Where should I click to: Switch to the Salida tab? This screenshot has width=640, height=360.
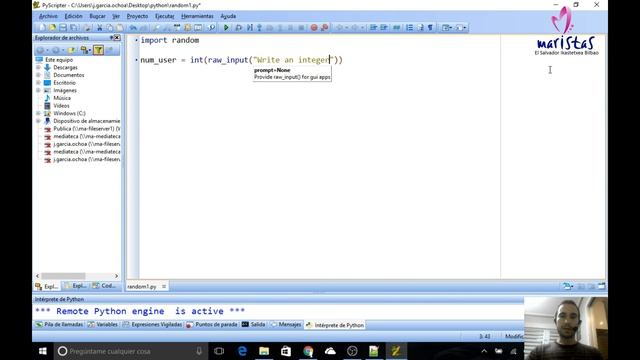coord(253,325)
